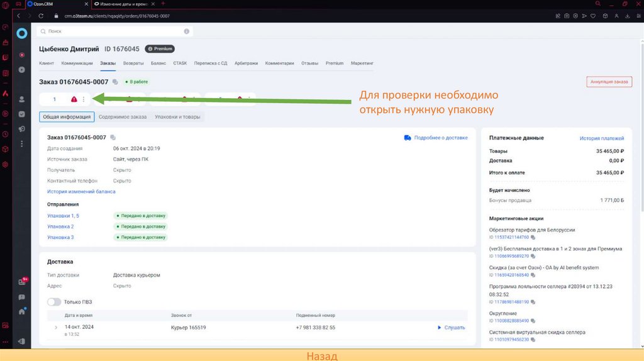Take a snapshot with browser camera icon
Image resolution: width=644 pixels, height=361 pixels.
567,16
